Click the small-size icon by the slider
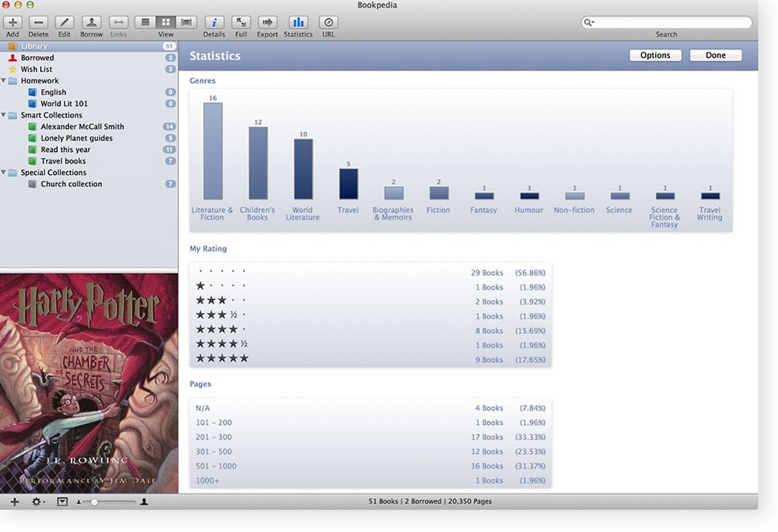The width and height of the screenshot is (778, 532). [x=79, y=502]
